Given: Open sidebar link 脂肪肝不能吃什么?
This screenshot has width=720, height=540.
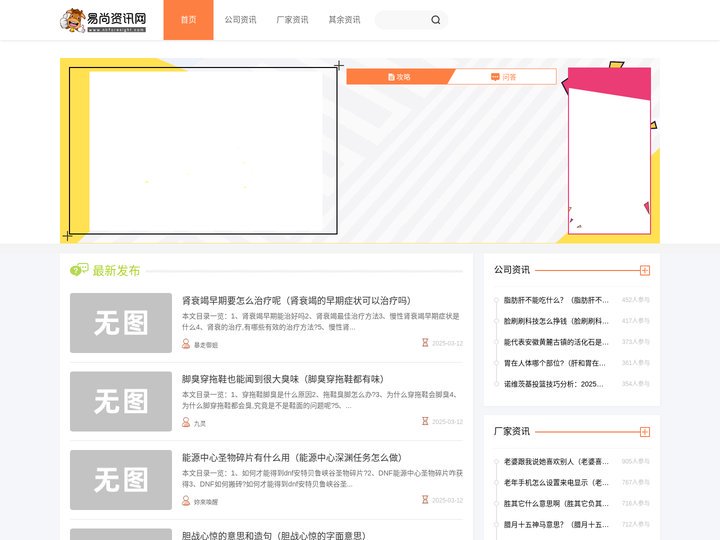Looking at the screenshot, I should coord(556,300).
